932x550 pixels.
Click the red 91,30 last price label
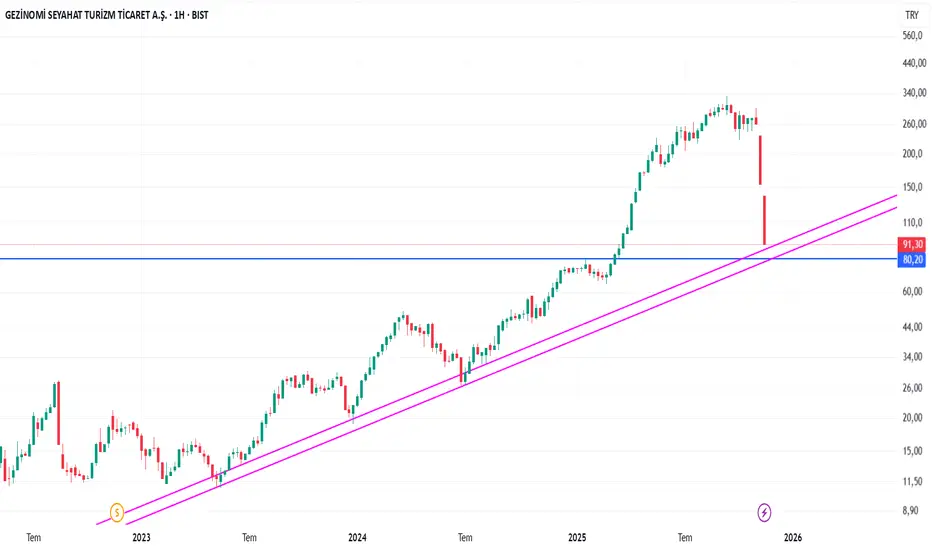pos(911,244)
